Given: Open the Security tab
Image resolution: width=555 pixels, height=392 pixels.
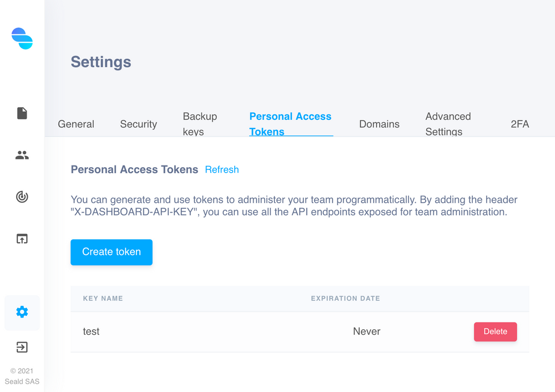Looking at the screenshot, I should (x=138, y=124).
